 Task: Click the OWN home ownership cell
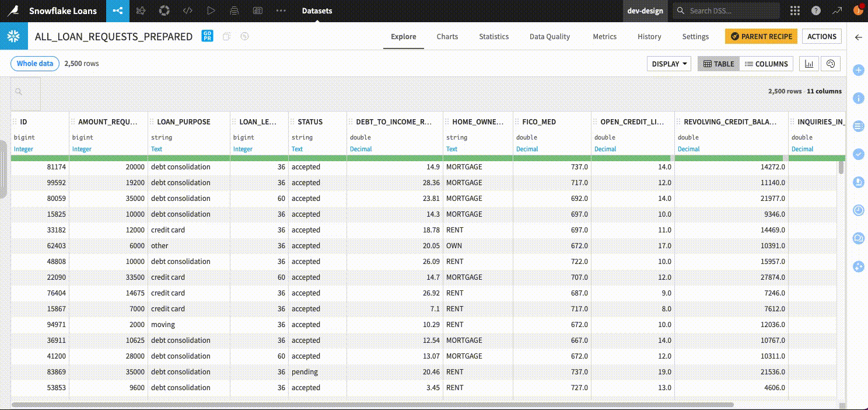pyautogui.click(x=478, y=245)
